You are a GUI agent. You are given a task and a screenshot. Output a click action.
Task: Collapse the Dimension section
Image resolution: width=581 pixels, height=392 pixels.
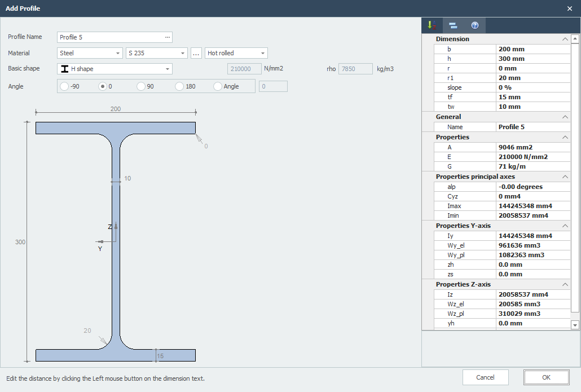(x=565, y=39)
